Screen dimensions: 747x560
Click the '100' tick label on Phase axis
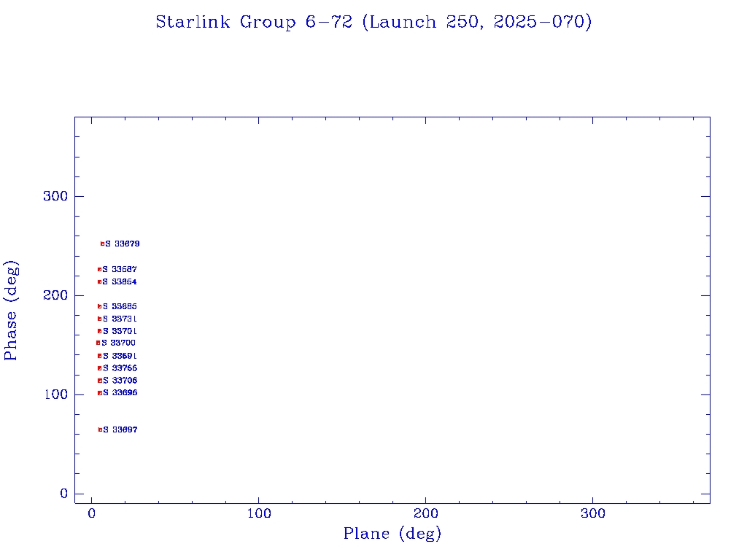tap(55, 394)
